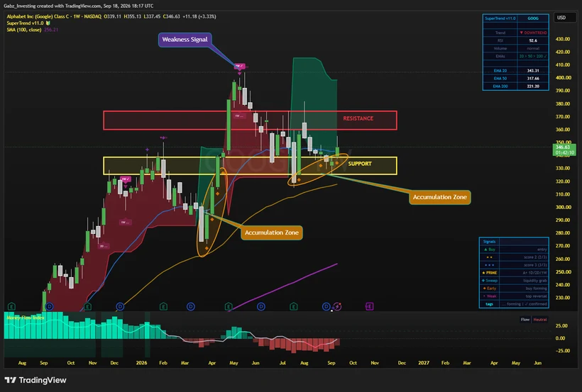
Task: Click the lightning bolt event marker
Action: pyautogui.click(x=337, y=307)
